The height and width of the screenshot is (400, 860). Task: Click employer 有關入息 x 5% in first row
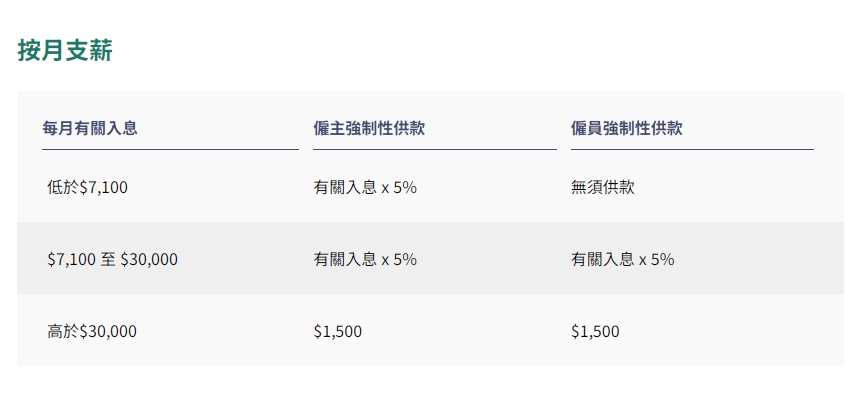click(365, 188)
